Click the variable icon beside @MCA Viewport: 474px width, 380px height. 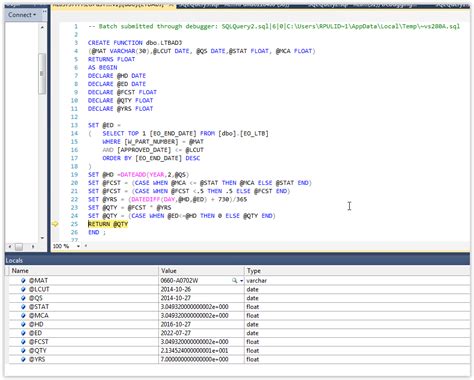point(23,316)
